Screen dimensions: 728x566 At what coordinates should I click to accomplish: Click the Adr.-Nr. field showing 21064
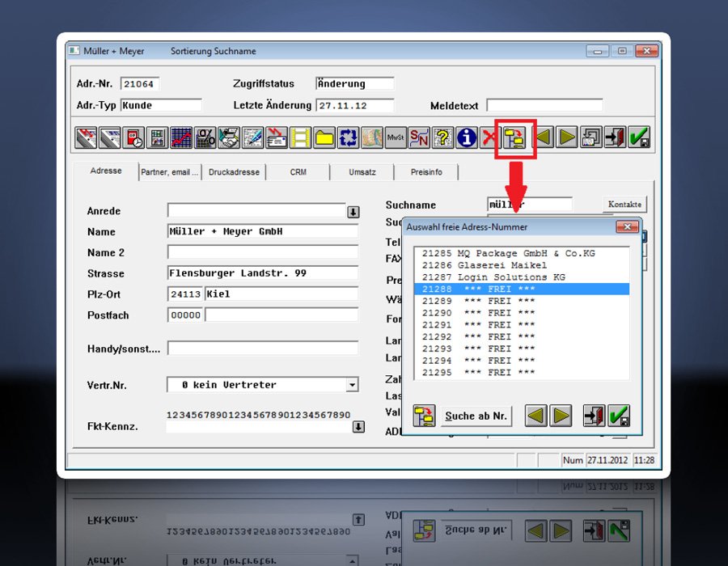(140, 84)
